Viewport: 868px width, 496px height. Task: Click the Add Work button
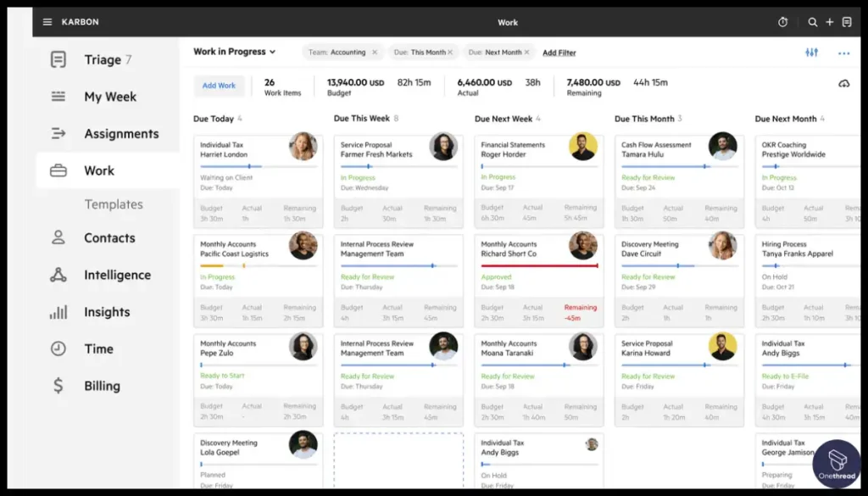pyautogui.click(x=219, y=86)
